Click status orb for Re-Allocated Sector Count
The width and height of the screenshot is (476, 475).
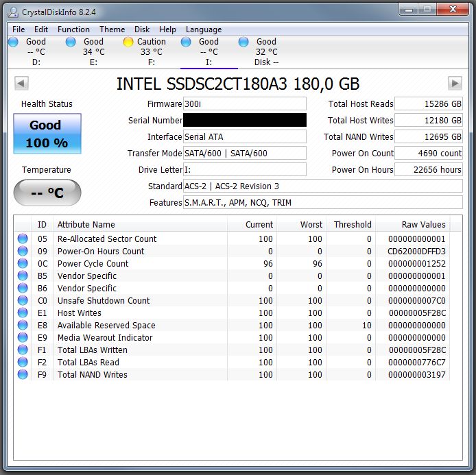[x=23, y=239]
